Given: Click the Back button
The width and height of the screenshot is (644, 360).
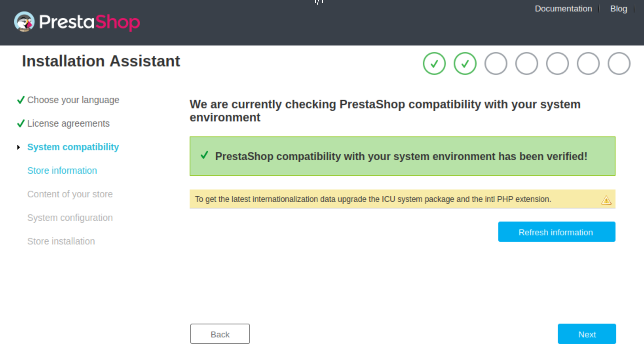Looking at the screenshot, I should tap(220, 334).
